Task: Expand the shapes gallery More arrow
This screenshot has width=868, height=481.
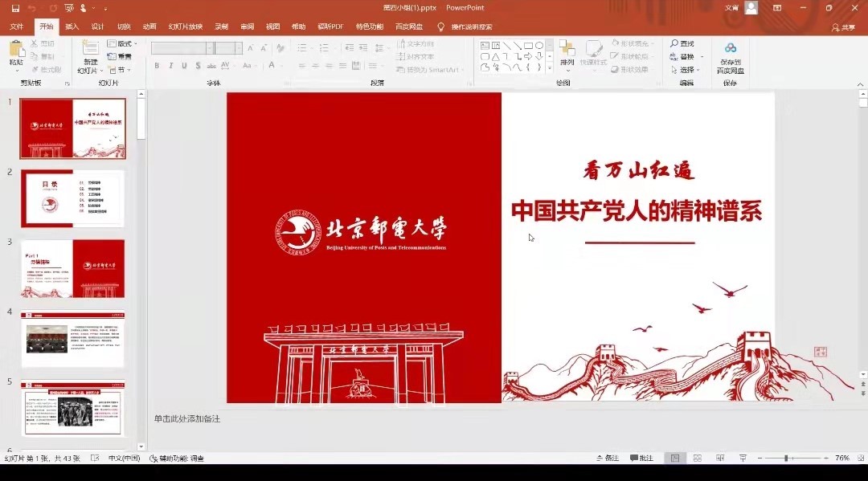Action: 549,68
